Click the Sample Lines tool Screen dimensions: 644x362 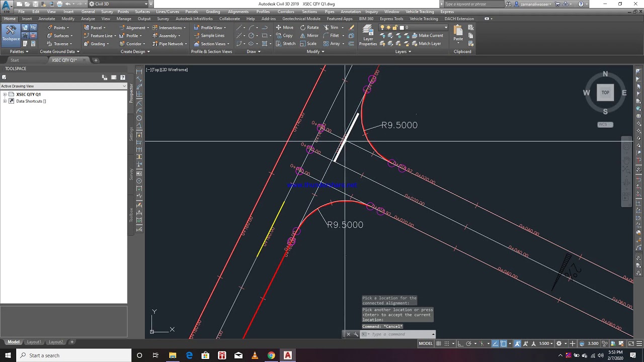(x=209, y=36)
